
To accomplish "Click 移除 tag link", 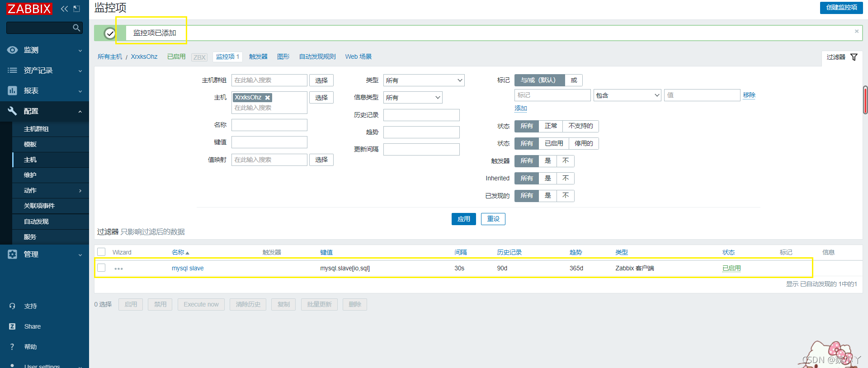I will point(749,95).
